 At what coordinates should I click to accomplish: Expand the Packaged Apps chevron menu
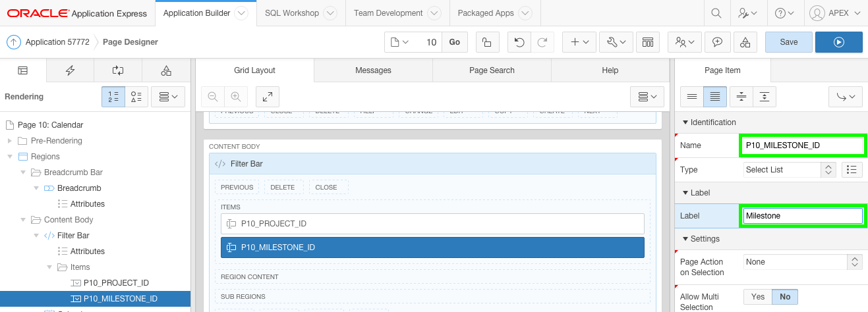[x=525, y=13]
